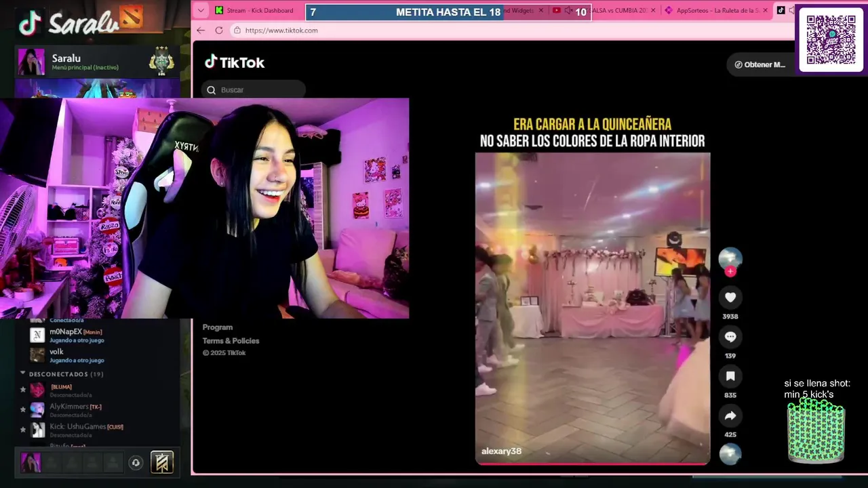Click into the Buscar search field

pyautogui.click(x=254, y=90)
